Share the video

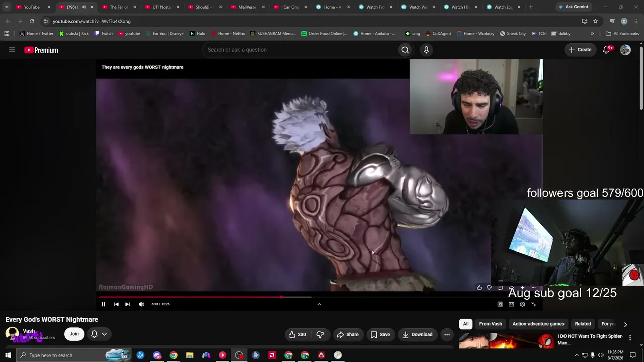point(348,335)
